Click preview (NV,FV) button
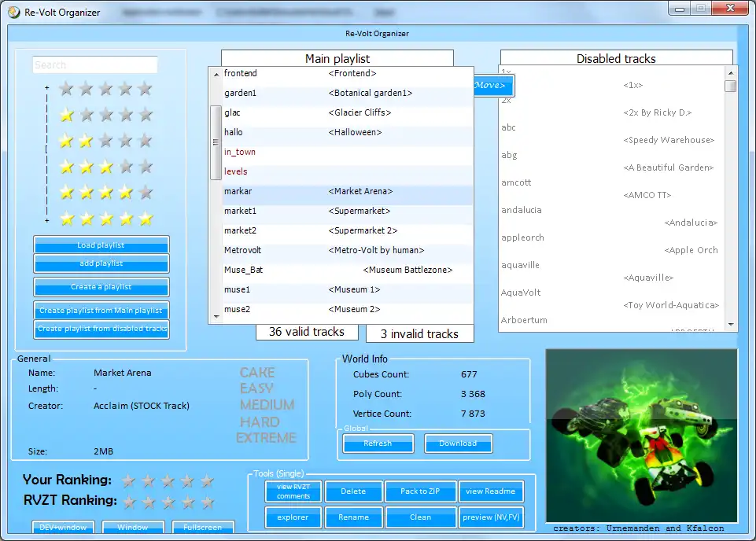The height and width of the screenshot is (541, 756). coord(491,517)
